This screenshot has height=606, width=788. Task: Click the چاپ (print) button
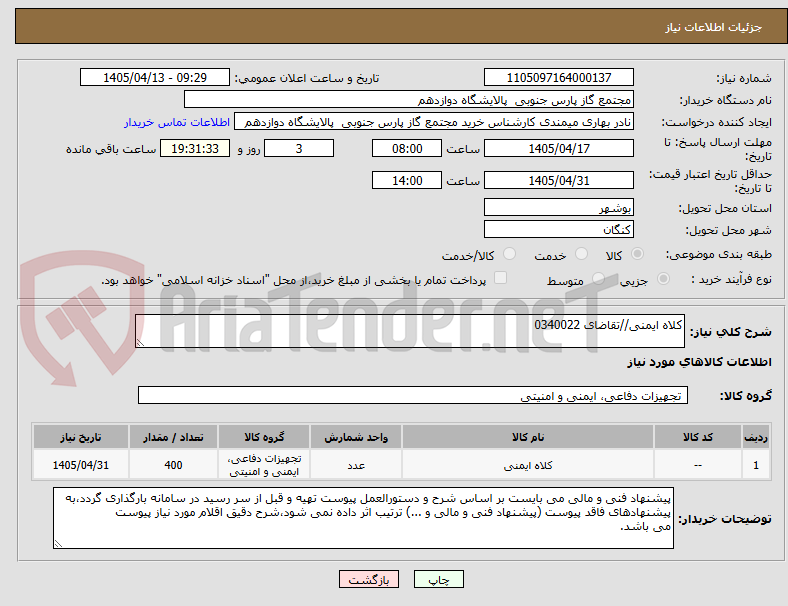438,579
